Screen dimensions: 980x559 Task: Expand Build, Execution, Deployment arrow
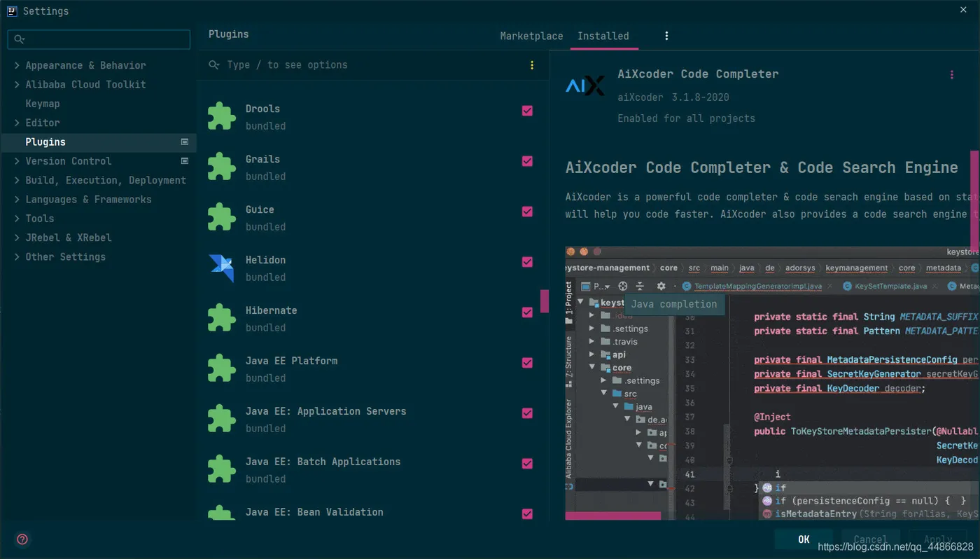coord(17,180)
